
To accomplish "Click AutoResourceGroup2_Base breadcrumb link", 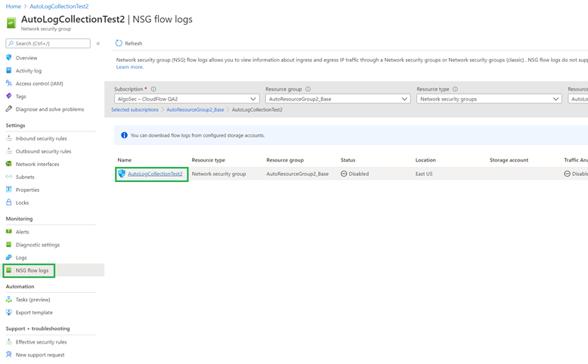I will [x=195, y=110].
